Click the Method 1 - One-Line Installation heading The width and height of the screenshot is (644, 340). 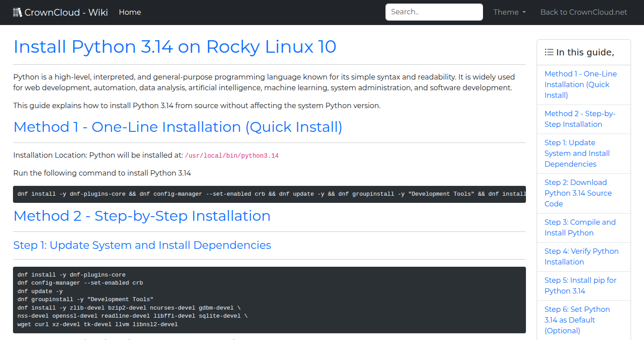(178, 127)
